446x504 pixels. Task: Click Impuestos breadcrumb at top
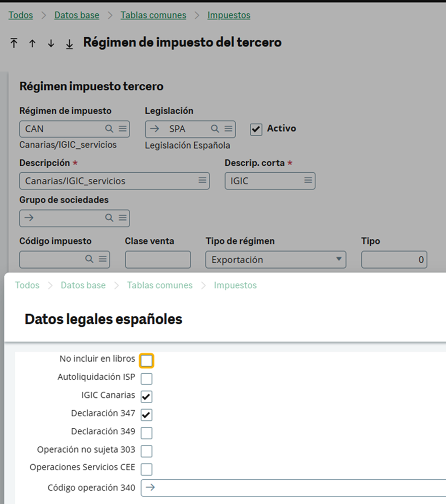pos(229,15)
